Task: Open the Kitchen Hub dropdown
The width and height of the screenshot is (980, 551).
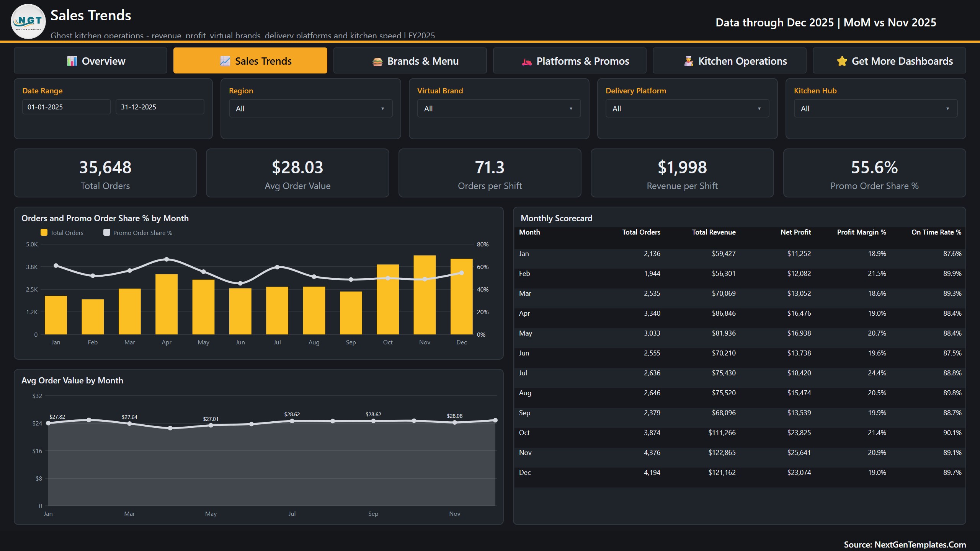Action: 876,109
